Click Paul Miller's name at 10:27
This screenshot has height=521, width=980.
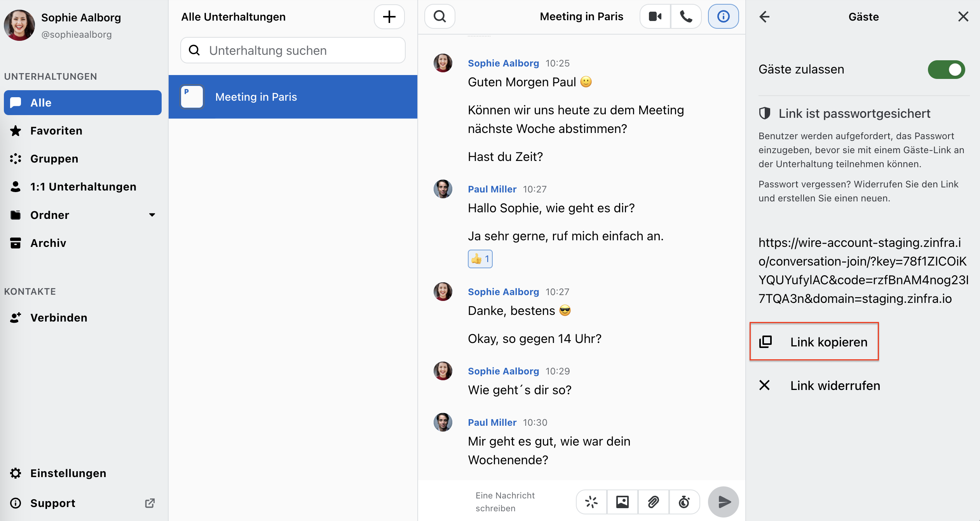[492, 189]
